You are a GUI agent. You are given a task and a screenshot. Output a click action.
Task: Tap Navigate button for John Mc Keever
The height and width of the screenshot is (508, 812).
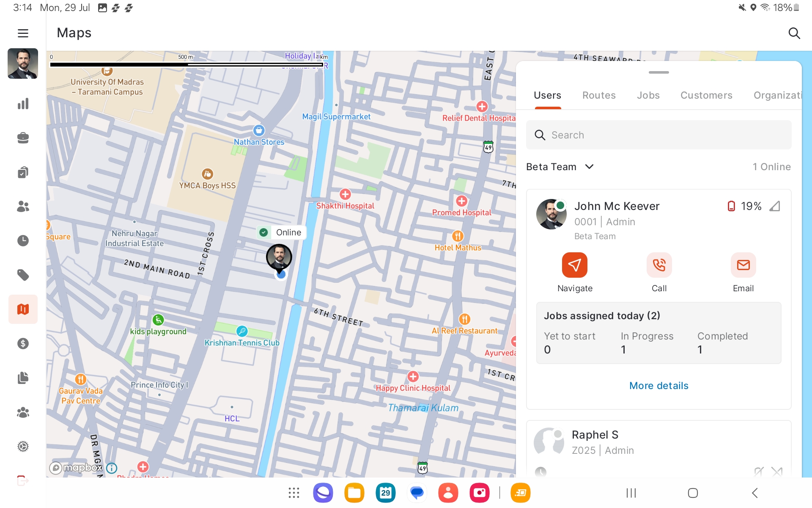(x=574, y=265)
